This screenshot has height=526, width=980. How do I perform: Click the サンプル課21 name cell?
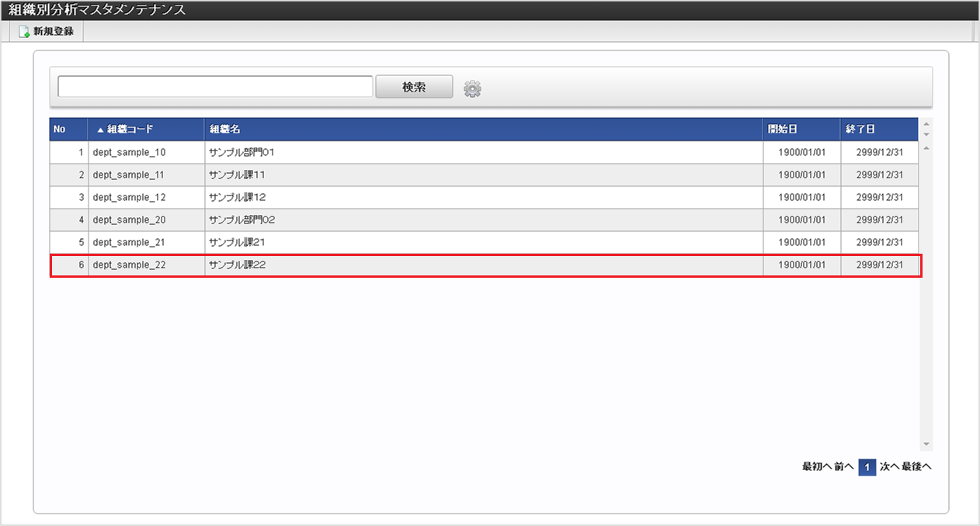(484, 242)
